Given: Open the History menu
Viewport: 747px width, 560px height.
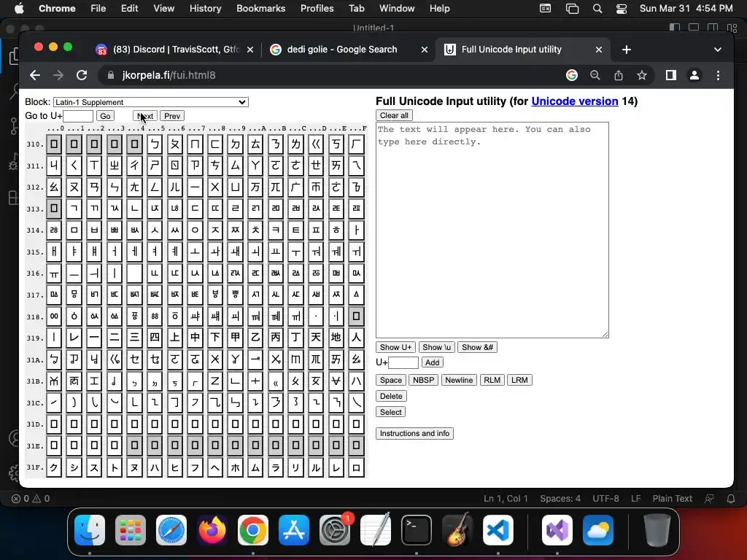Looking at the screenshot, I should click(205, 8).
